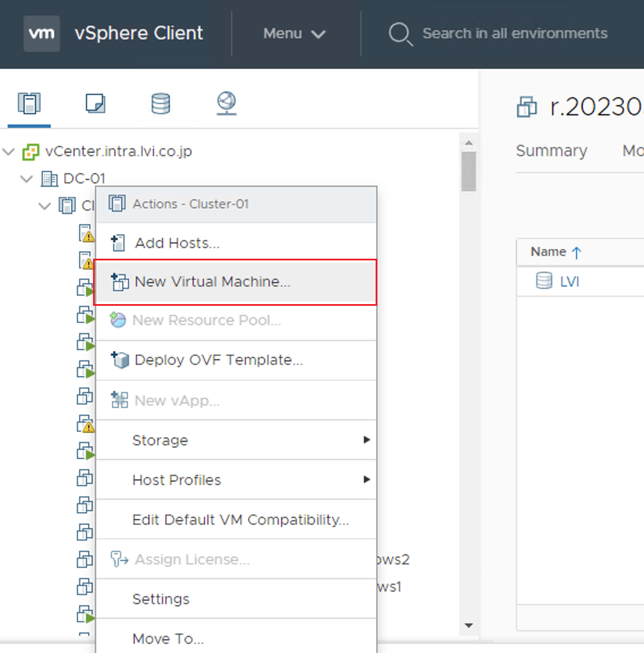Select DC-01 datacenter in the tree
Viewport: 644px width, 653px height.
pyautogui.click(x=84, y=178)
